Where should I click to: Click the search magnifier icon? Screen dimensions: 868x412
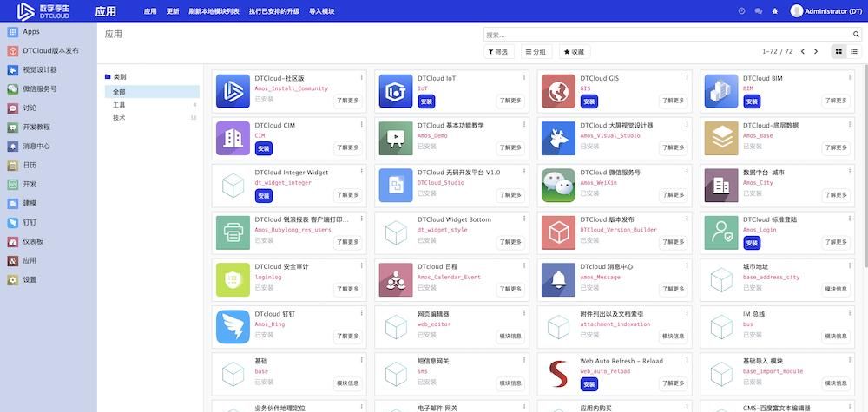click(x=856, y=35)
